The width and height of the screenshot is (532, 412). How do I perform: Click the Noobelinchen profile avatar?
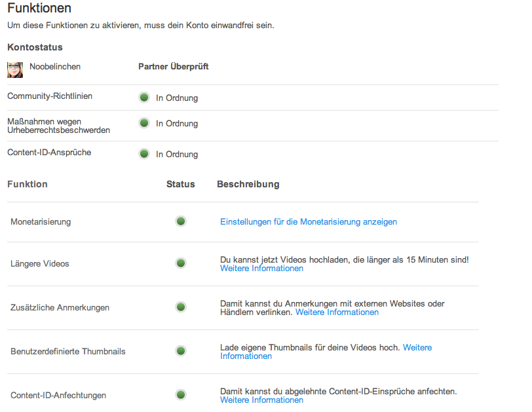point(15,69)
